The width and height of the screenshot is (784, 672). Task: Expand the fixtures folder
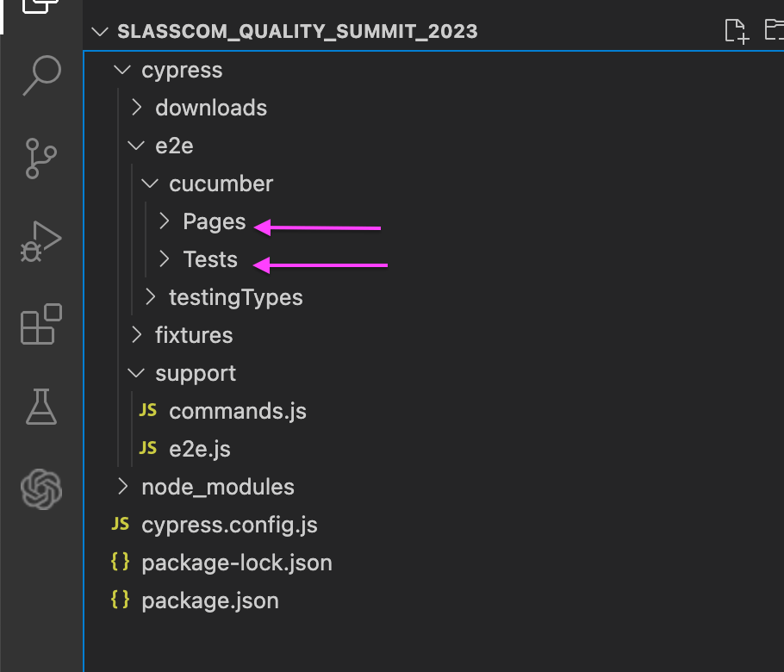click(193, 335)
